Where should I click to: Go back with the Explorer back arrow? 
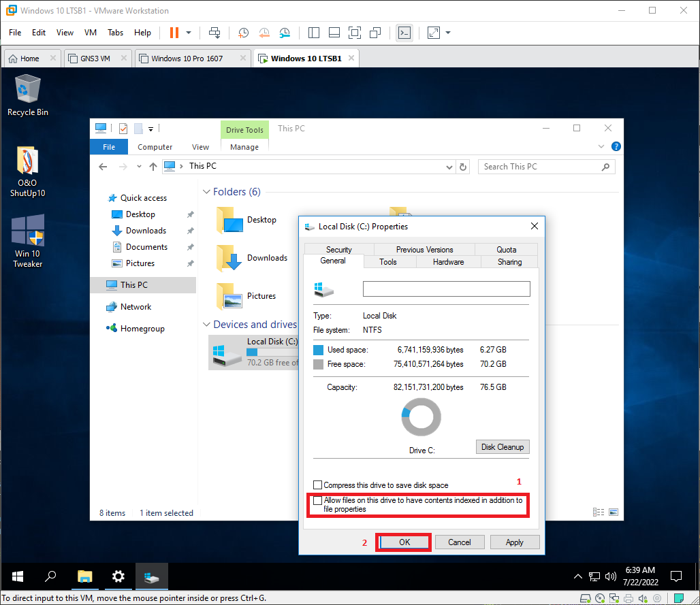[103, 167]
